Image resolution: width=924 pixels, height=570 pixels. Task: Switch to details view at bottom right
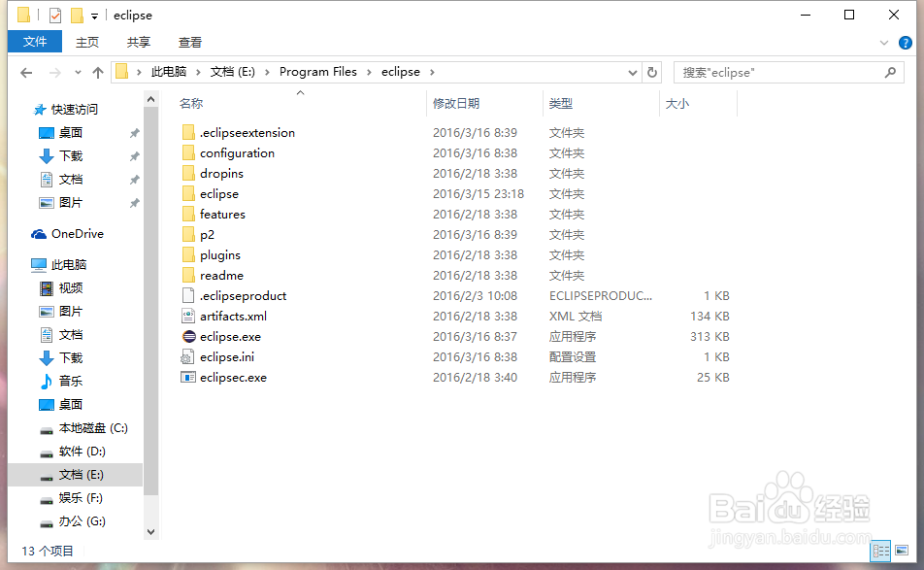[881, 551]
